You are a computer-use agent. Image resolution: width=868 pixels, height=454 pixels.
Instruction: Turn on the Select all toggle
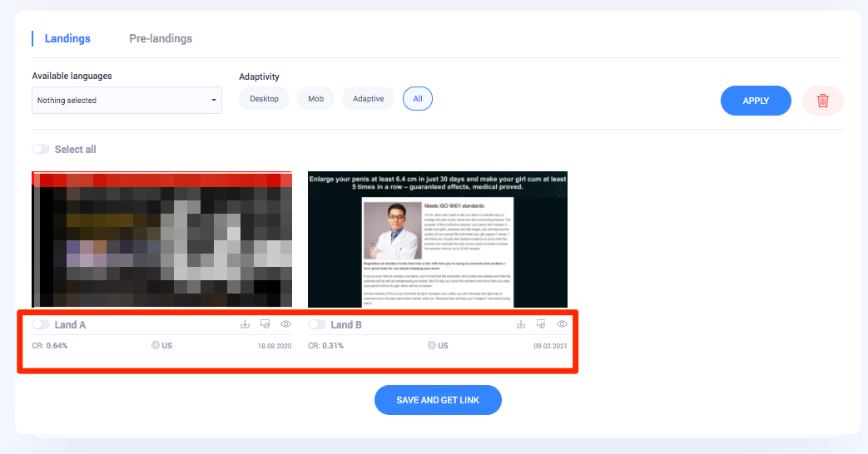click(40, 150)
